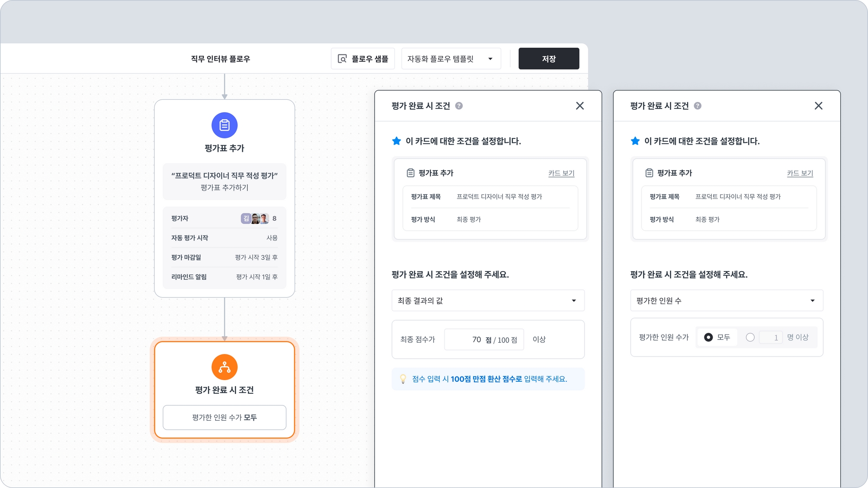Image resolution: width=868 pixels, height=488 pixels.
Task: Open 자동화 플로우 템플릿 dropdown
Action: (x=451, y=59)
